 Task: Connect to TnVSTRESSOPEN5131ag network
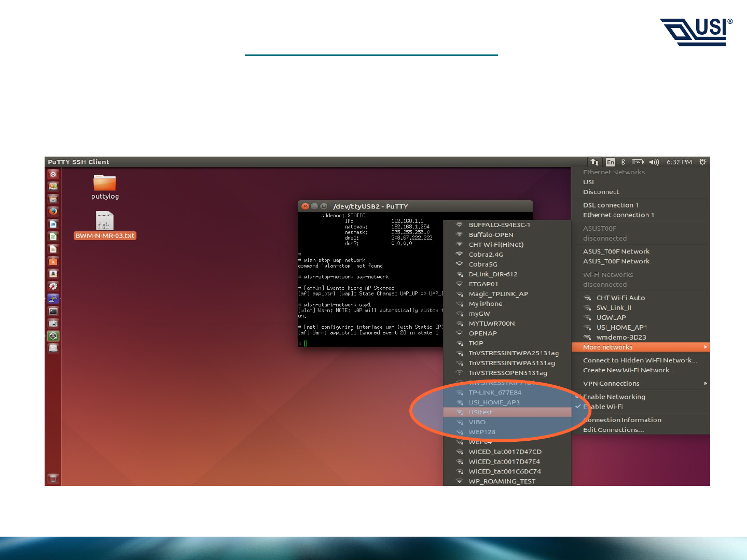coord(507,373)
